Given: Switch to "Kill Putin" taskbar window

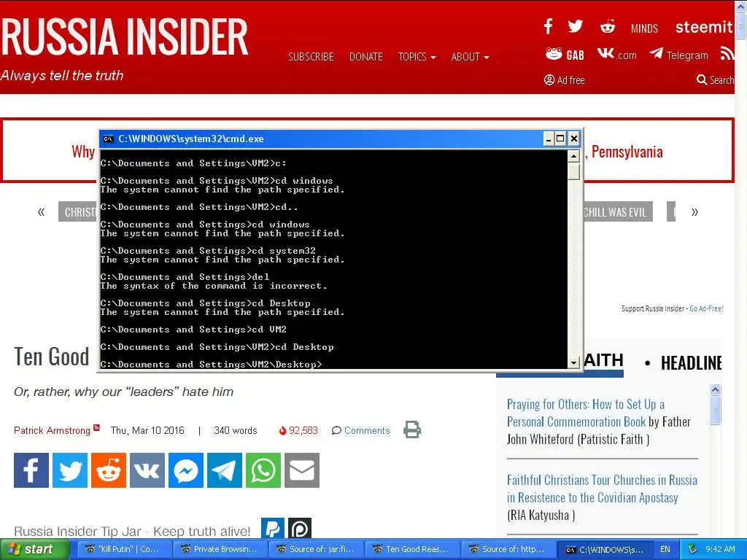Looking at the screenshot, I should tap(123, 549).
